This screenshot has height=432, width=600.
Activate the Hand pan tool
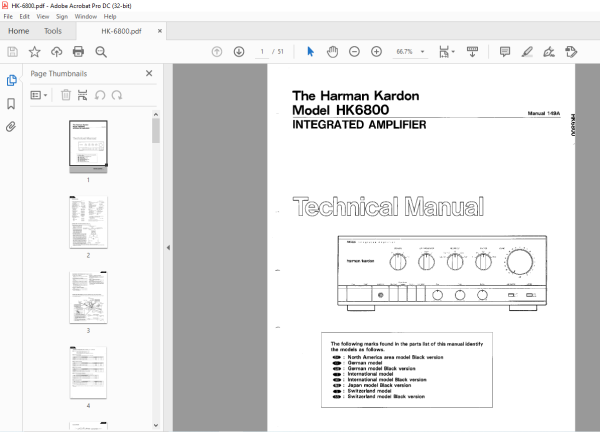click(x=332, y=52)
